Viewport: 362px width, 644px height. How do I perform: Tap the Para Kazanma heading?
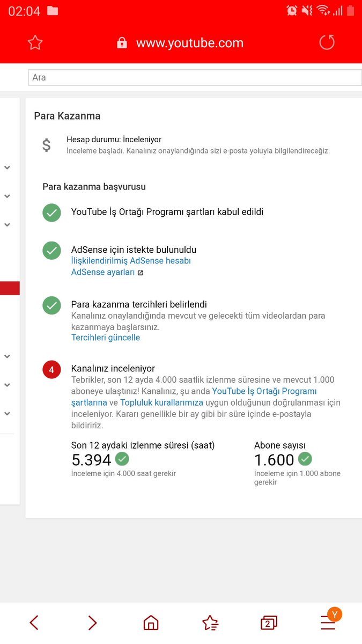click(x=67, y=116)
